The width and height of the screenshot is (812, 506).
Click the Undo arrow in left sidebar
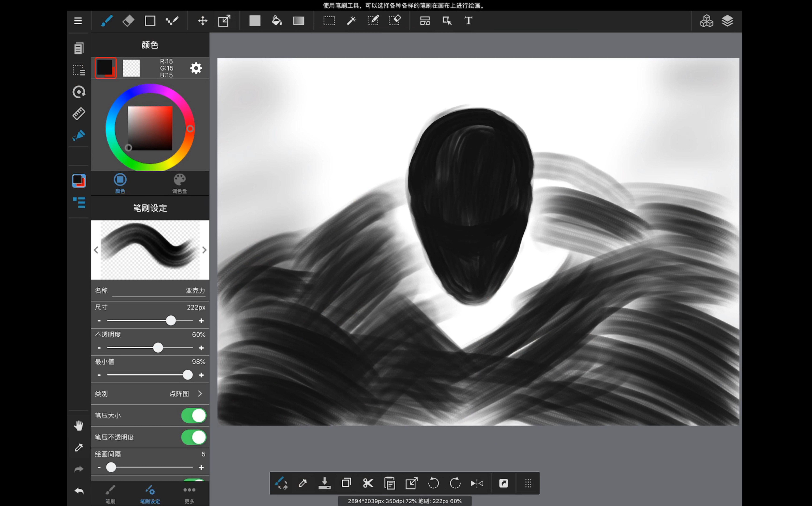pos(79,491)
